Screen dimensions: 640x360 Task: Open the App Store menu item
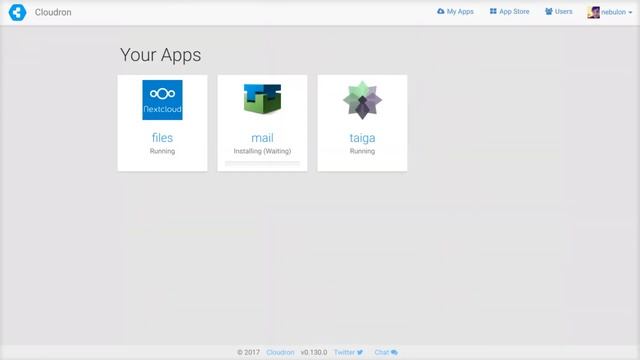point(509,11)
